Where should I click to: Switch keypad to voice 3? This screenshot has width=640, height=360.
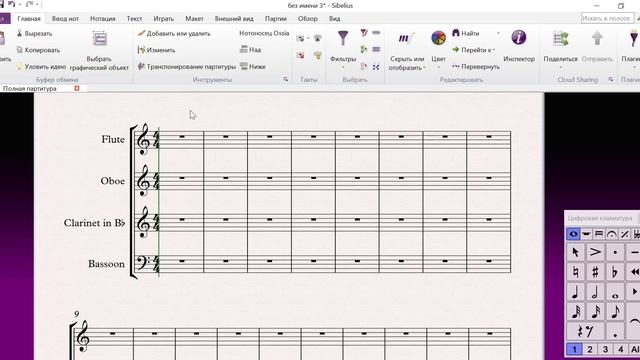605,349
